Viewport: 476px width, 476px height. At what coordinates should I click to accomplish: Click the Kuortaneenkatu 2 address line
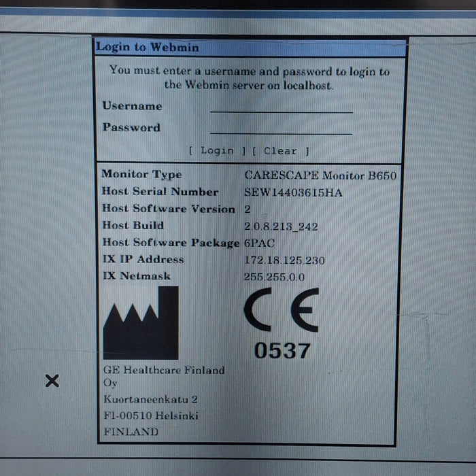150,399
